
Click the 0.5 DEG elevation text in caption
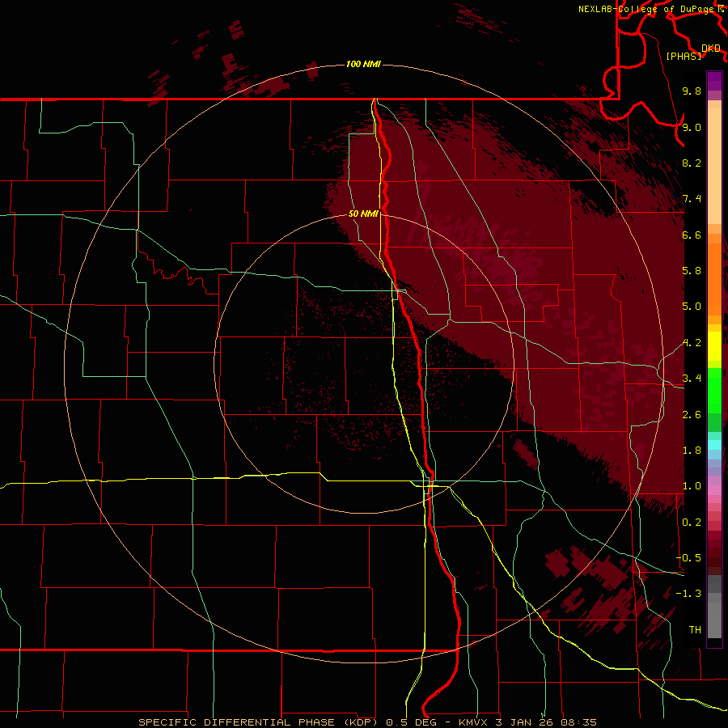tap(413, 722)
